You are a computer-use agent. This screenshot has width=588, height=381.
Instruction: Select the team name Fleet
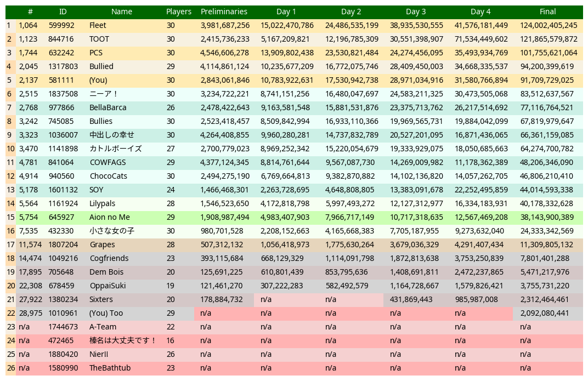pos(98,25)
